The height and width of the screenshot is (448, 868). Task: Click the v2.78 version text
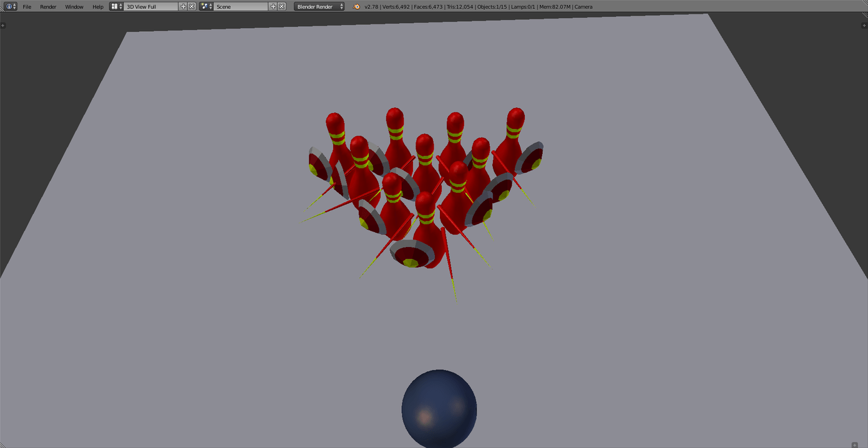coord(371,7)
